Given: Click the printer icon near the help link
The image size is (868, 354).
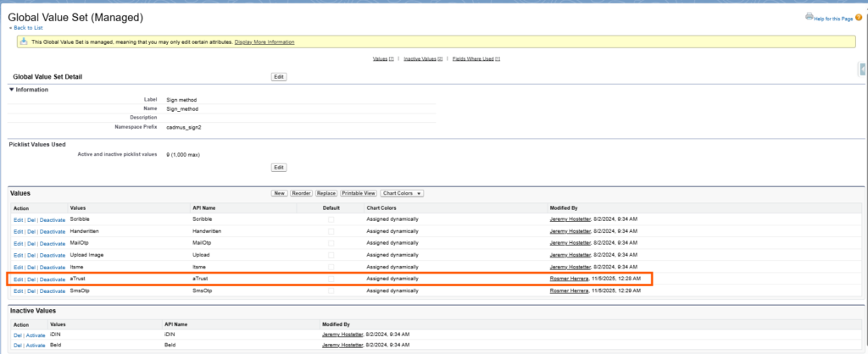Looking at the screenshot, I should pos(808,17).
